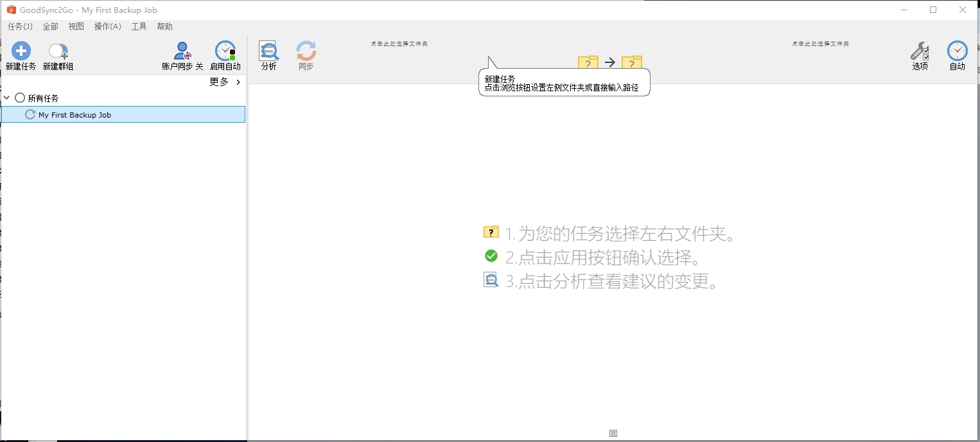Run 分析 analyze with magnifier icon
This screenshot has width=980, height=442.
point(268,51)
